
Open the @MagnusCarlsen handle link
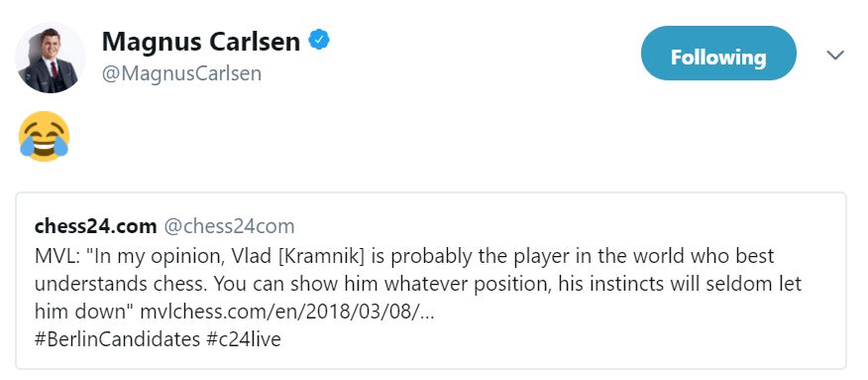(181, 73)
